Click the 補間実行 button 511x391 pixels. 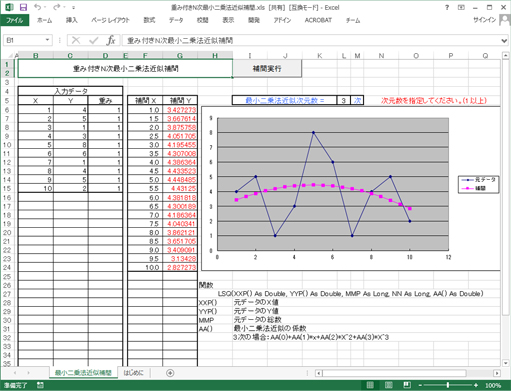coord(267,69)
